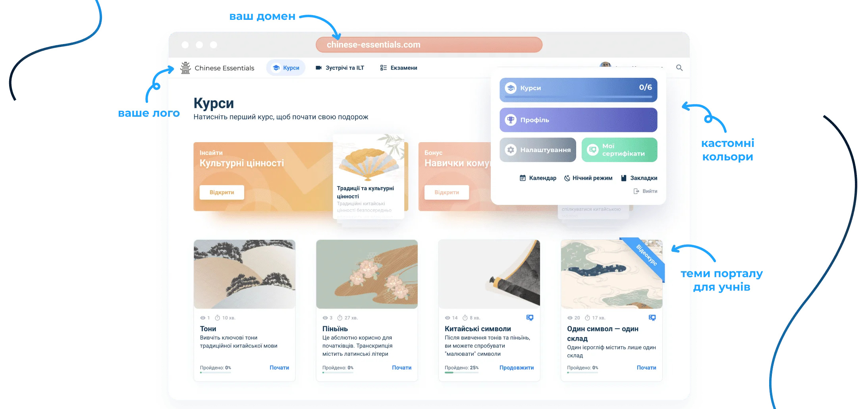Open Зустрічі та ILT tab

point(340,68)
